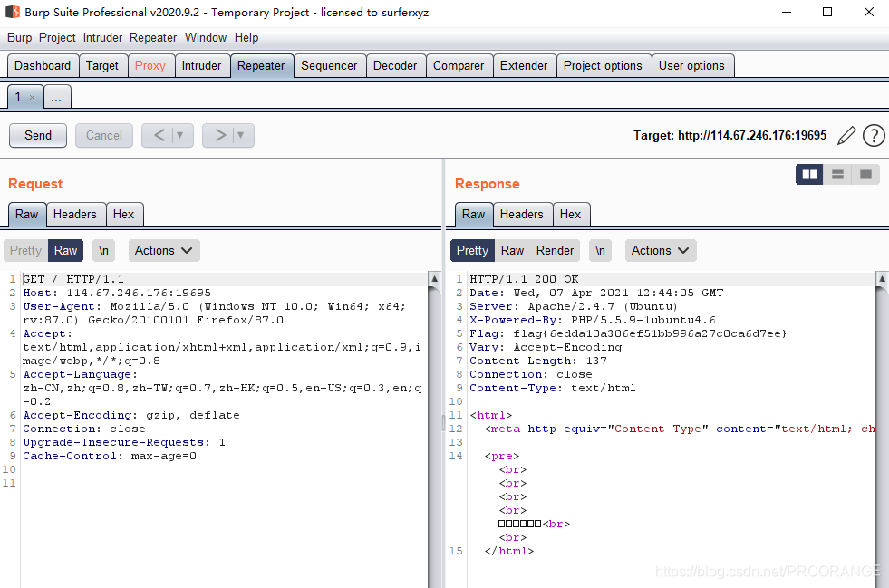889x588 pixels.
Task: Click the Accept-Encoding request header line
Action: (131, 415)
